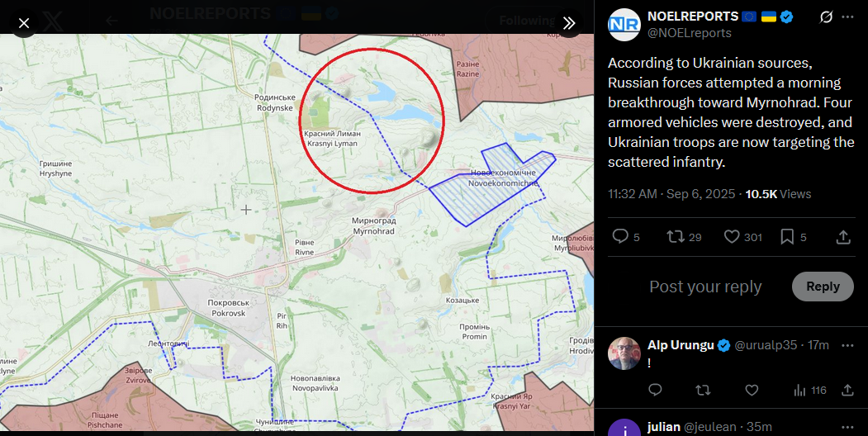Screen dimensions: 868x436
Task: Open more options on julian's reply
Action: [x=847, y=427]
